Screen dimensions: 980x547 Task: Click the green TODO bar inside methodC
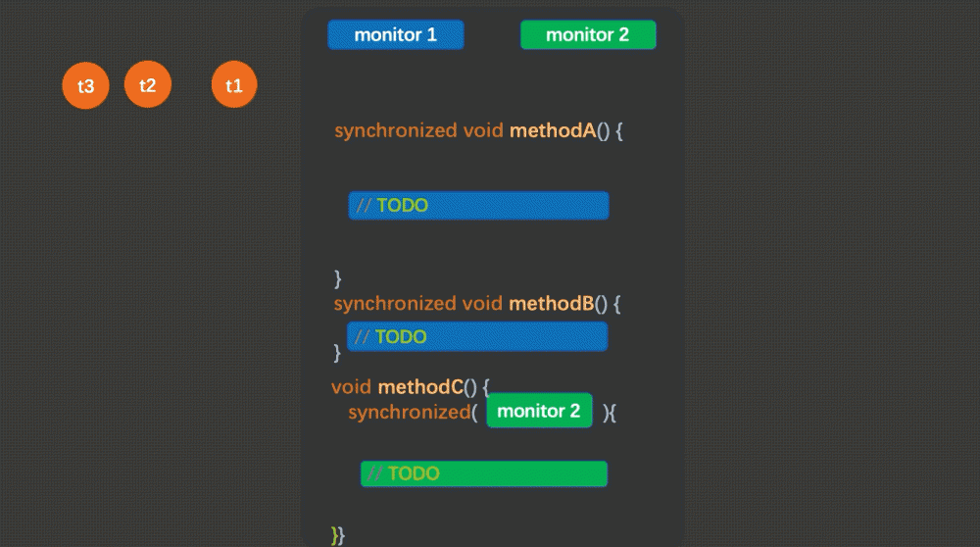click(483, 473)
